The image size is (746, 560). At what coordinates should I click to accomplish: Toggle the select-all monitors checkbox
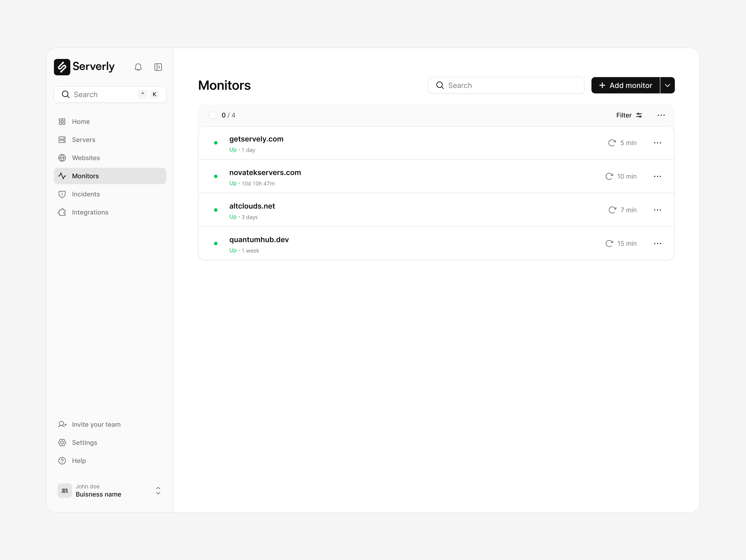pyautogui.click(x=212, y=115)
